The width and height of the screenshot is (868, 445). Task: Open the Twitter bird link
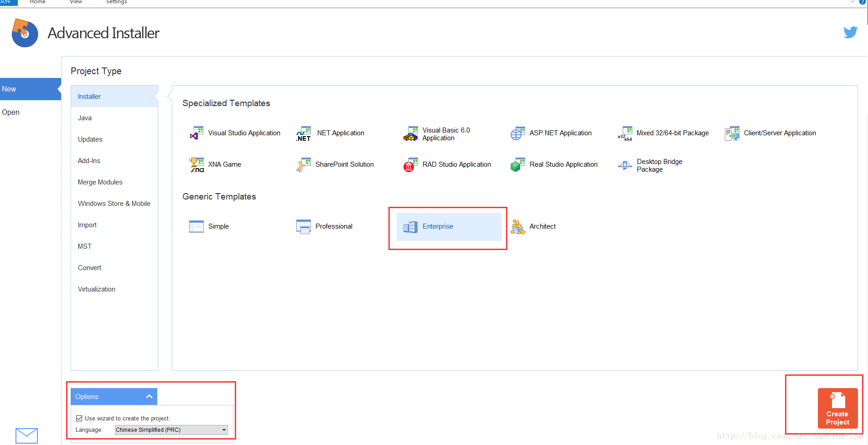coord(850,32)
